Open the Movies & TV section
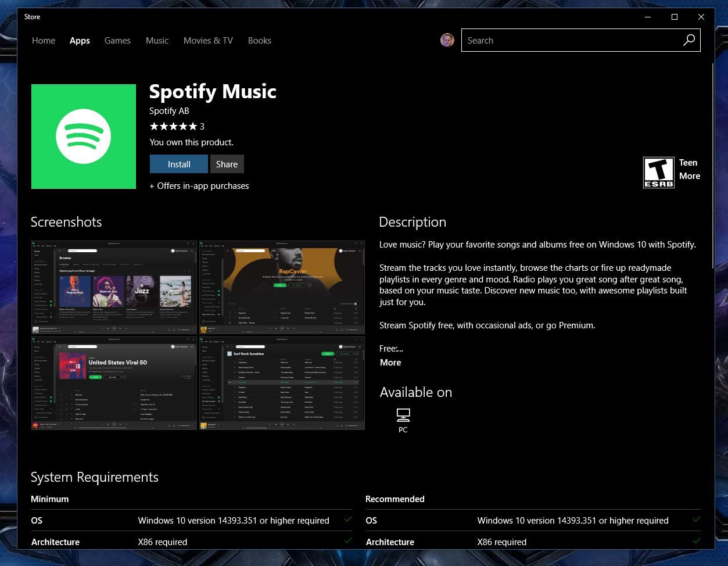 tap(207, 40)
